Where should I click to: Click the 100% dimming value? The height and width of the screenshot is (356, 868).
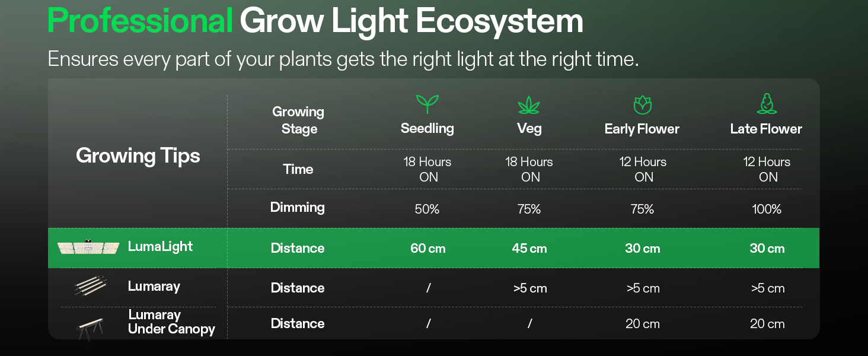click(x=767, y=209)
